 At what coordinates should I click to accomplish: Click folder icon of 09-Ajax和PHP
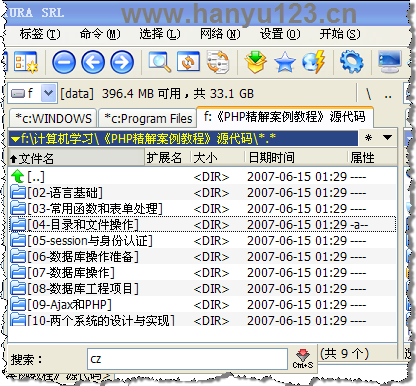click(x=18, y=305)
